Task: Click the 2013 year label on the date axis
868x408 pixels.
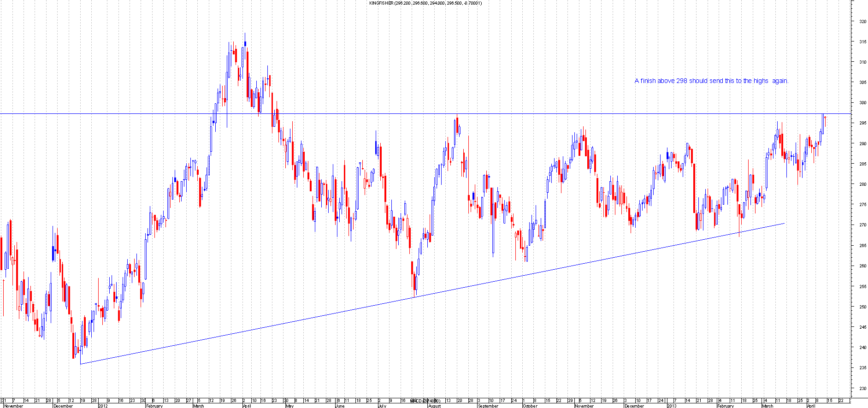Action: point(672,406)
